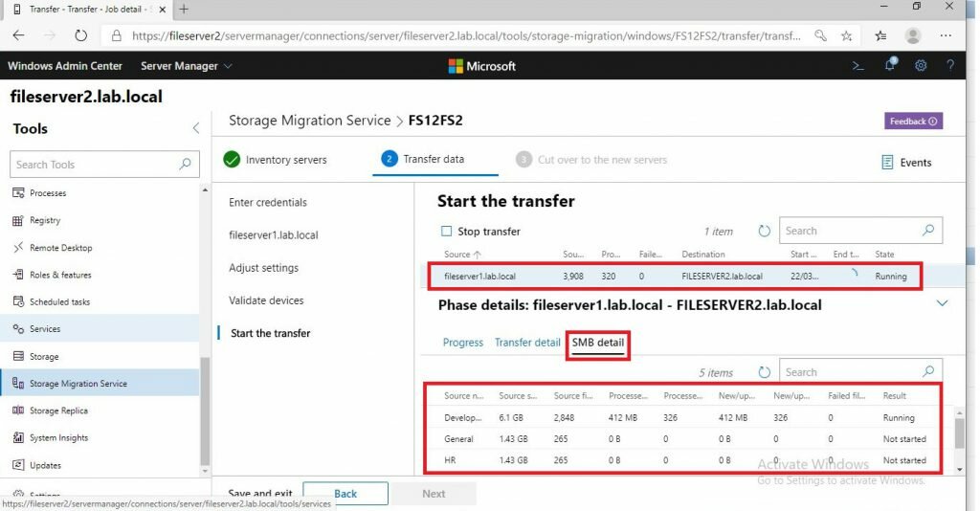Open Enter credentials step
The image size is (980, 511).
click(x=268, y=203)
